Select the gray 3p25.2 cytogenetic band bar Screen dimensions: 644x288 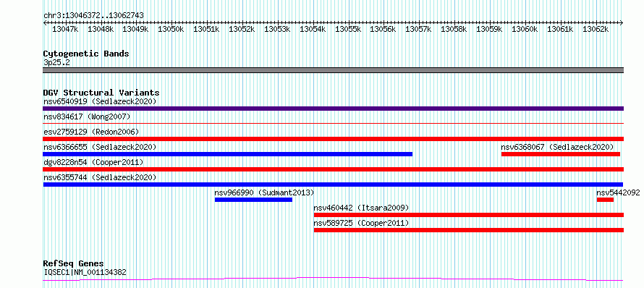click(x=333, y=70)
